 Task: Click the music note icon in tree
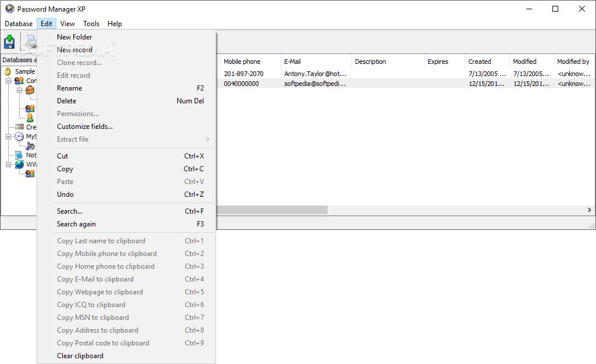[30, 146]
